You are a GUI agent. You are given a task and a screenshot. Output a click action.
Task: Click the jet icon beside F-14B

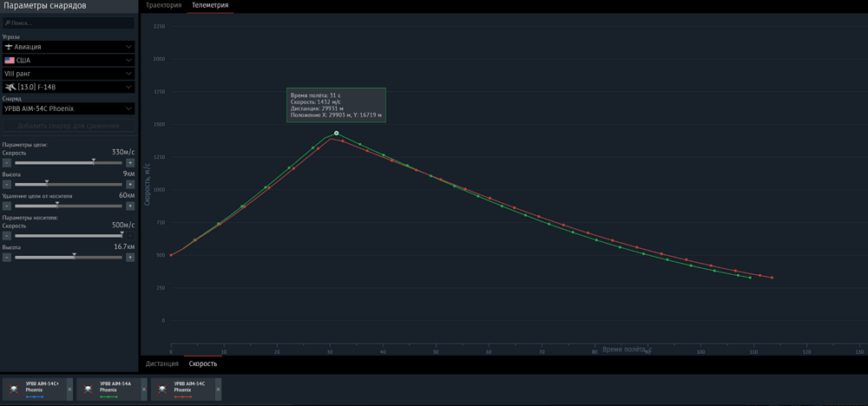pyautogui.click(x=10, y=87)
